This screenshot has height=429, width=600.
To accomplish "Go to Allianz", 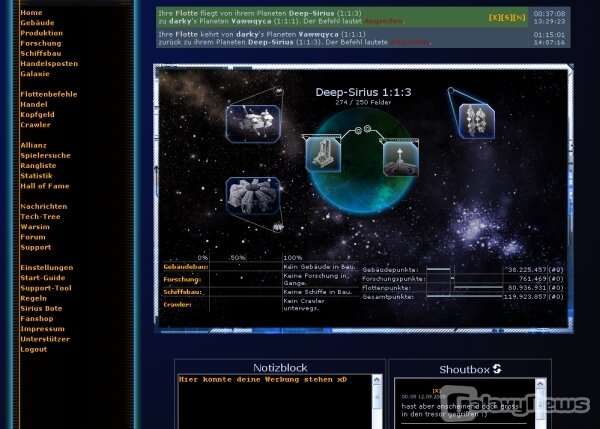I will [33, 145].
